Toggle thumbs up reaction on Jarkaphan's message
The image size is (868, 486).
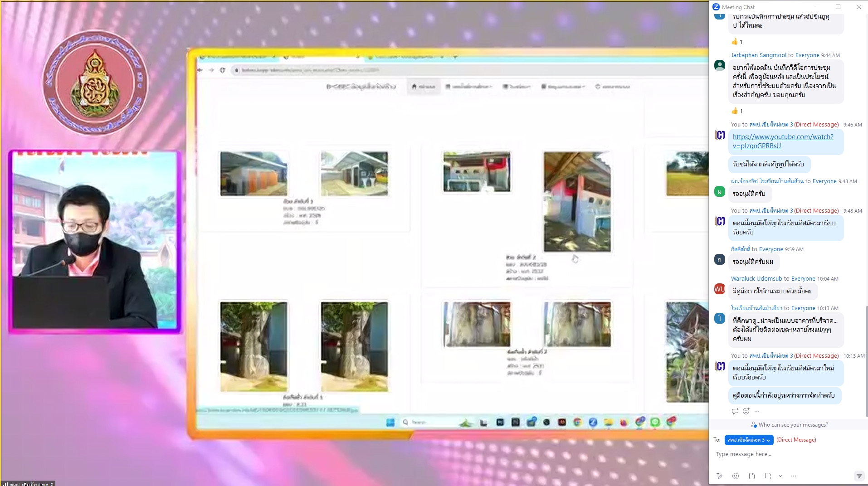[736, 111]
